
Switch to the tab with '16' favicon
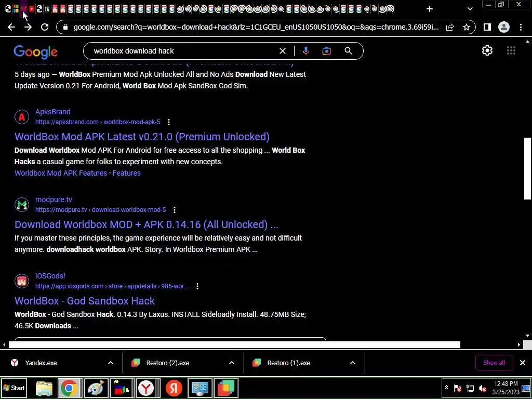47,9
